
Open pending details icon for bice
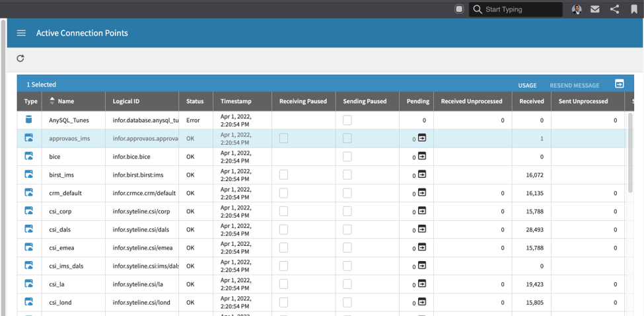[x=422, y=156]
